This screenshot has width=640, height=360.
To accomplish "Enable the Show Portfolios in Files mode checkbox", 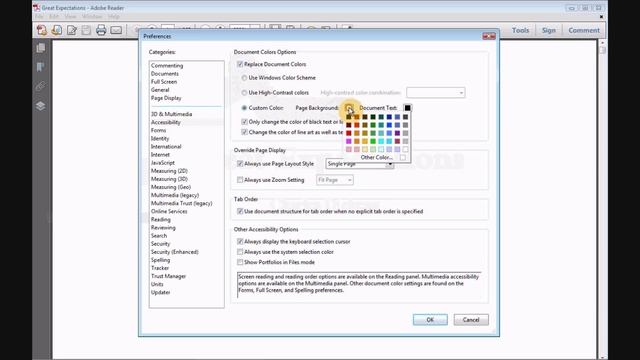I will tap(240, 262).
